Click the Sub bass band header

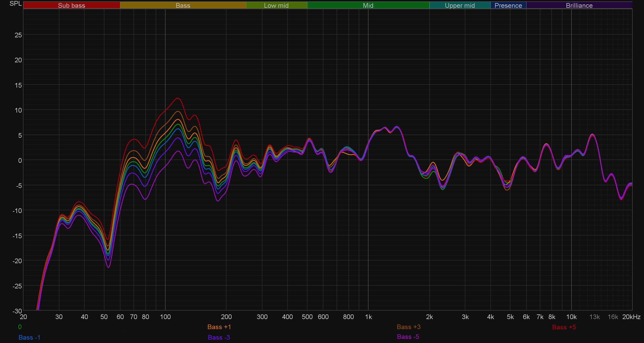(x=71, y=5)
